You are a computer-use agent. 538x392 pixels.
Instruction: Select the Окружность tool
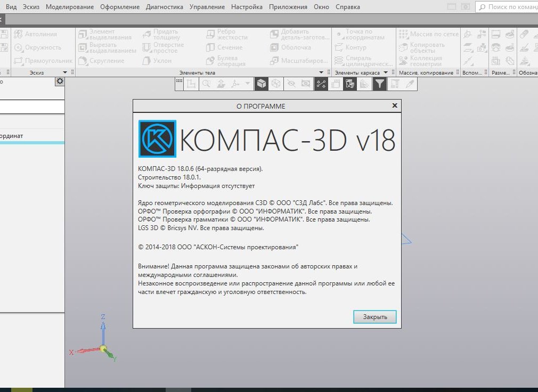[x=37, y=47]
